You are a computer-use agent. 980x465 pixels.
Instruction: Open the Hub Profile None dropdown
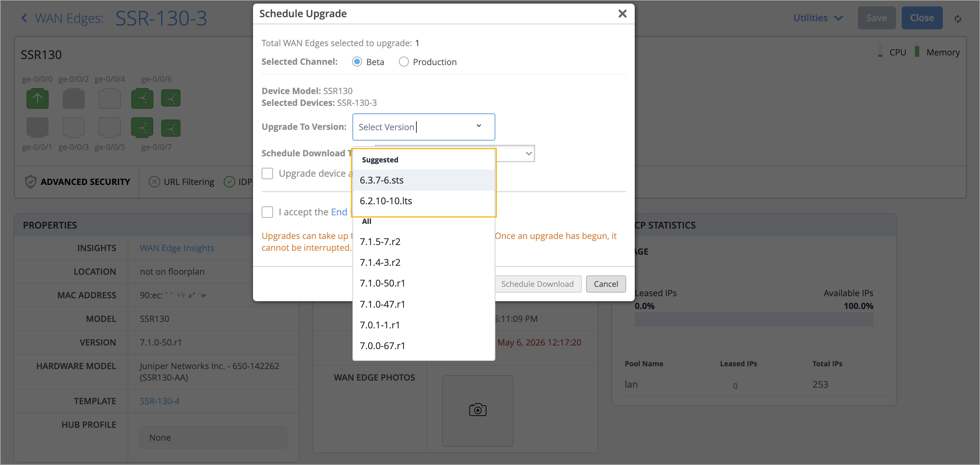[213, 437]
